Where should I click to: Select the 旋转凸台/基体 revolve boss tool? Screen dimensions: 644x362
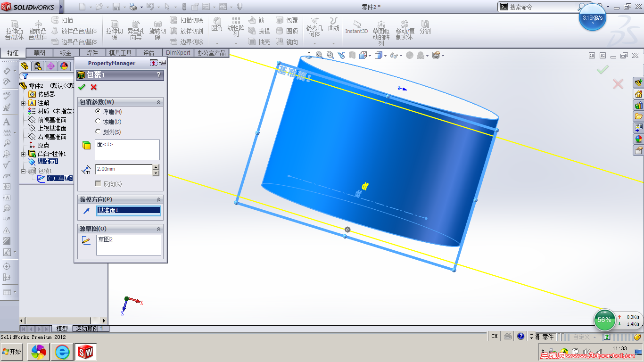click(x=38, y=30)
